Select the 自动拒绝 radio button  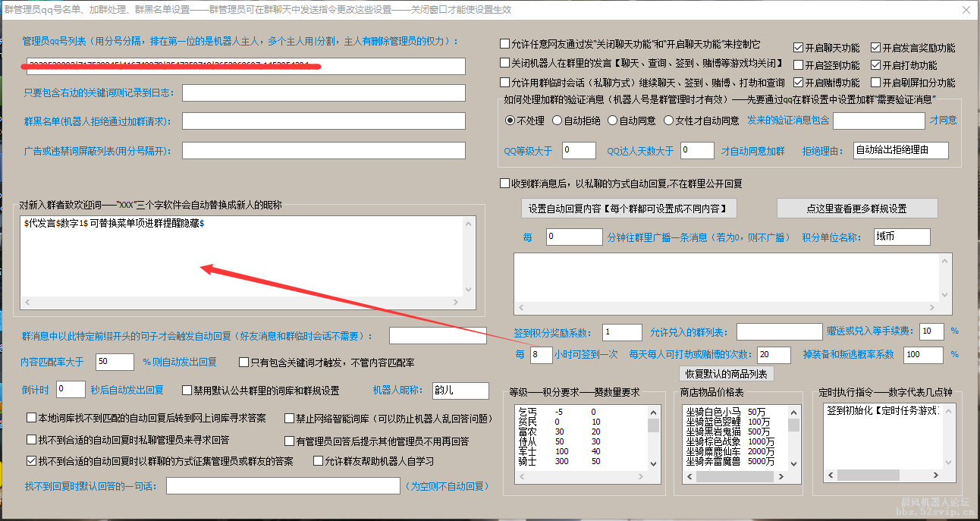click(x=557, y=121)
